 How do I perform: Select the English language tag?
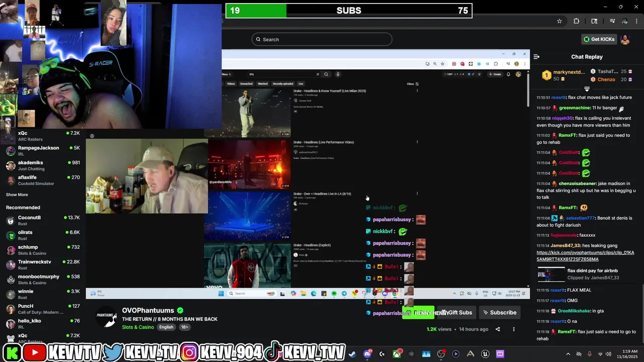166,327
